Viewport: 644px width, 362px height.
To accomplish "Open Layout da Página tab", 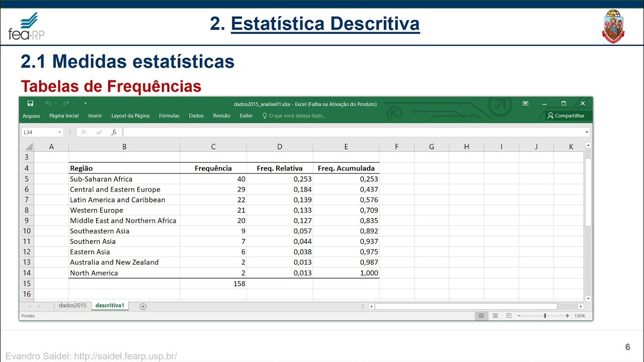I will pyautogui.click(x=130, y=116).
